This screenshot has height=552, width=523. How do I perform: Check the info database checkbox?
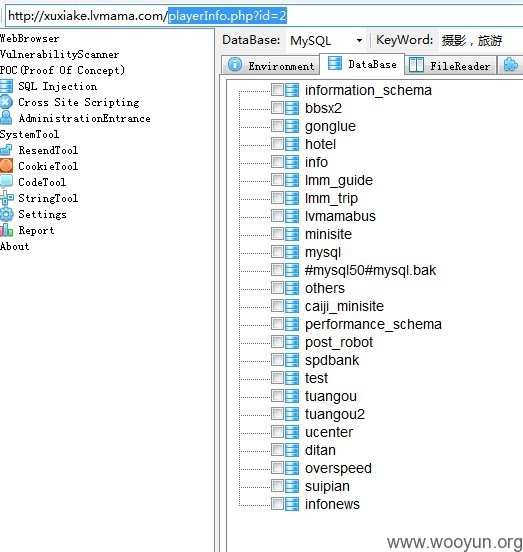[277, 162]
